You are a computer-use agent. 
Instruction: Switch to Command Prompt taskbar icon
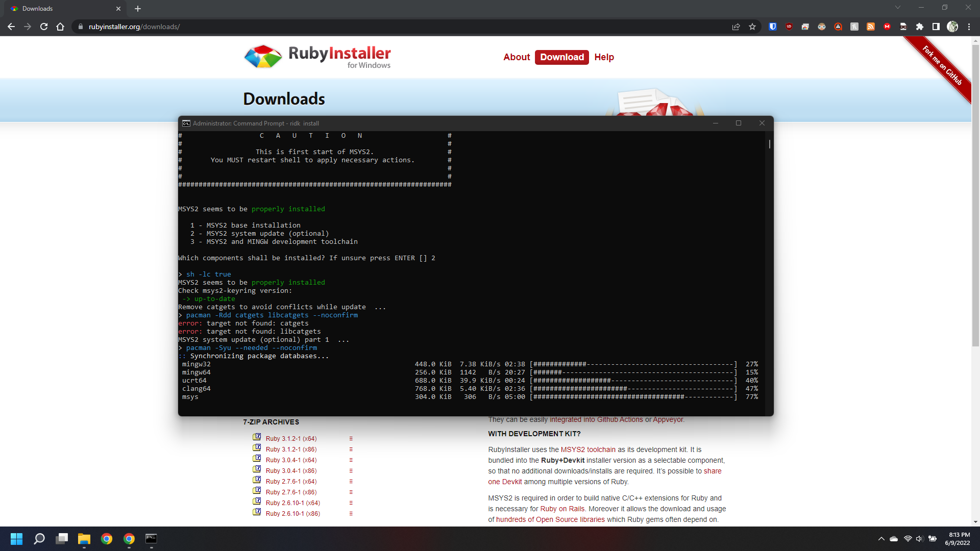(x=152, y=539)
